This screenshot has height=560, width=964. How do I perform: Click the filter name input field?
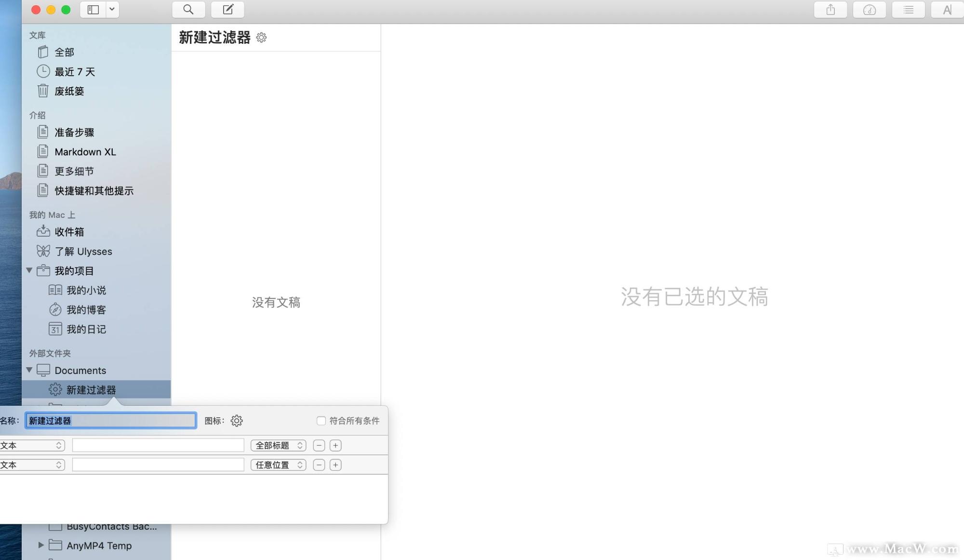(x=110, y=420)
